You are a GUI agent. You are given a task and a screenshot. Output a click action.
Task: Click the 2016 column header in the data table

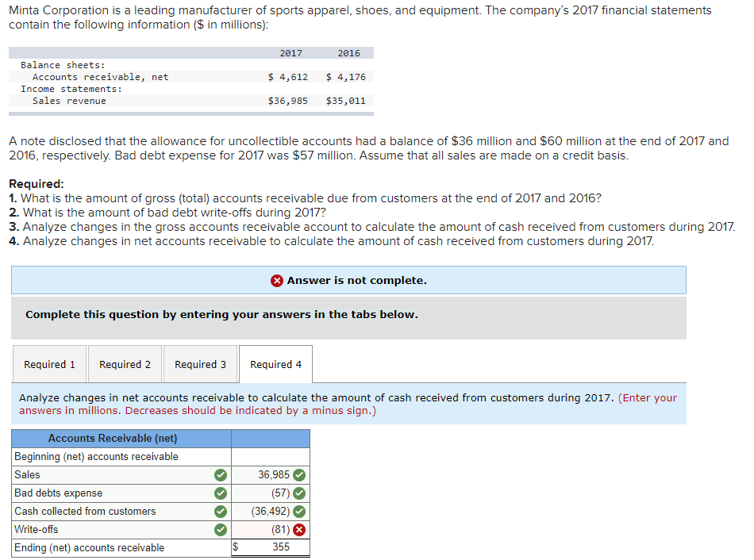(348, 53)
